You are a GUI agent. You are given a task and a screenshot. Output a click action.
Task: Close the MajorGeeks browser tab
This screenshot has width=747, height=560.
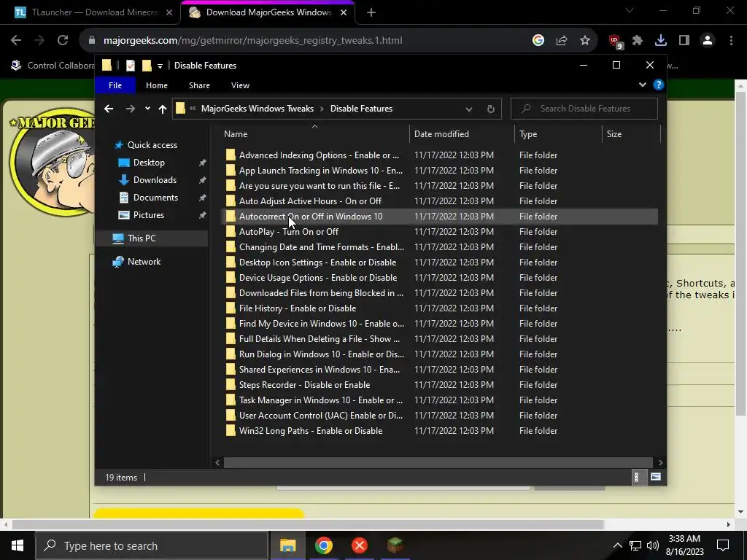[344, 12]
